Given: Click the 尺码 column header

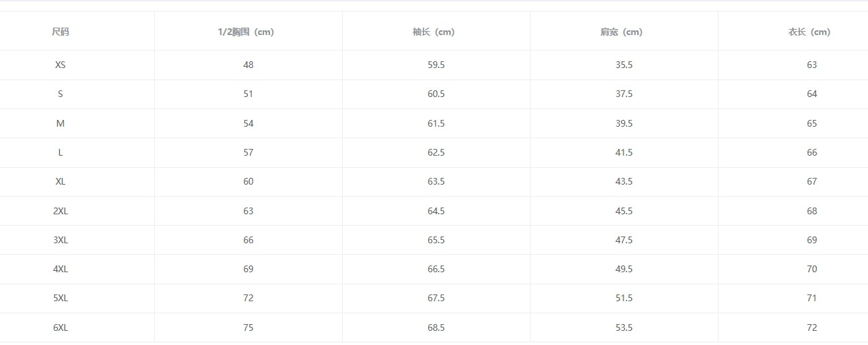Looking at the screenshot, I should (61, 32).
